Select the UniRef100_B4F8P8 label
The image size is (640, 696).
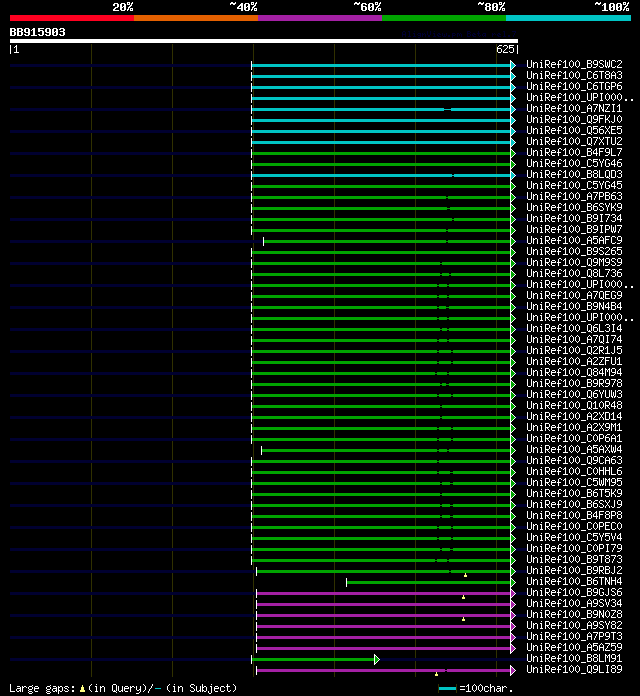coord(574,515)
